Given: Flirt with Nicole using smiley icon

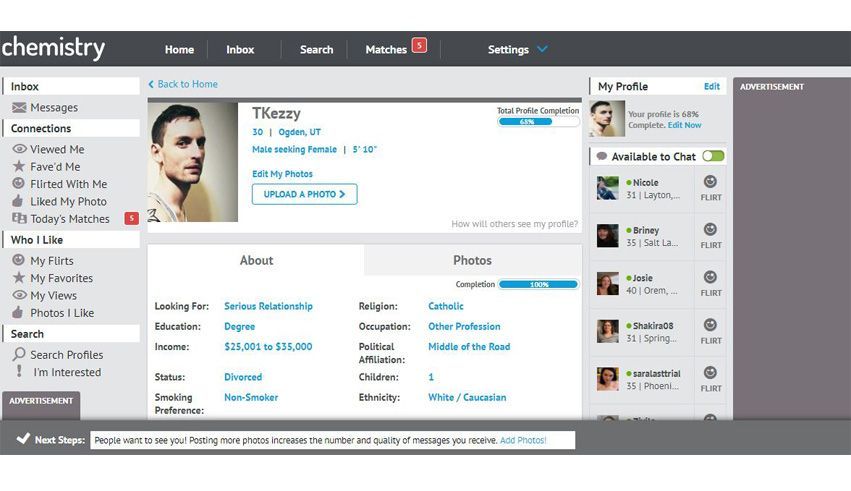Looking at the screenshot, I should point(710,182).
